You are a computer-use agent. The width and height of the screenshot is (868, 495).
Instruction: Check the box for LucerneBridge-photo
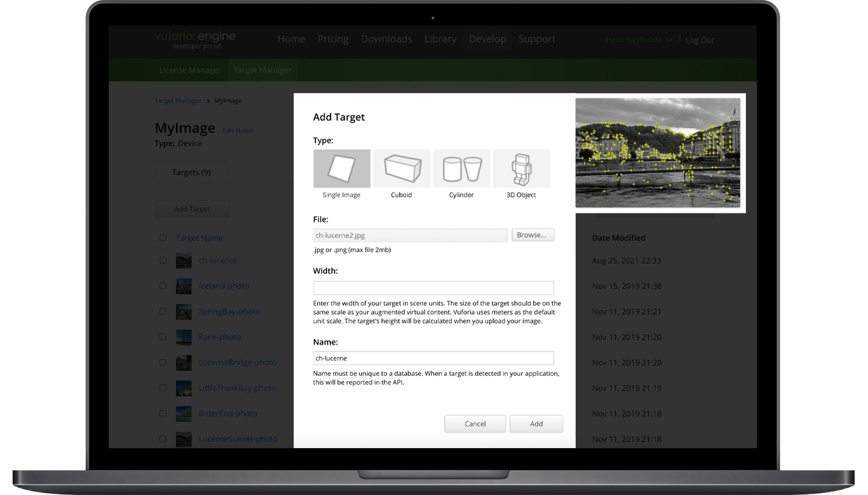pyautogui.click(x=163, y=362)
